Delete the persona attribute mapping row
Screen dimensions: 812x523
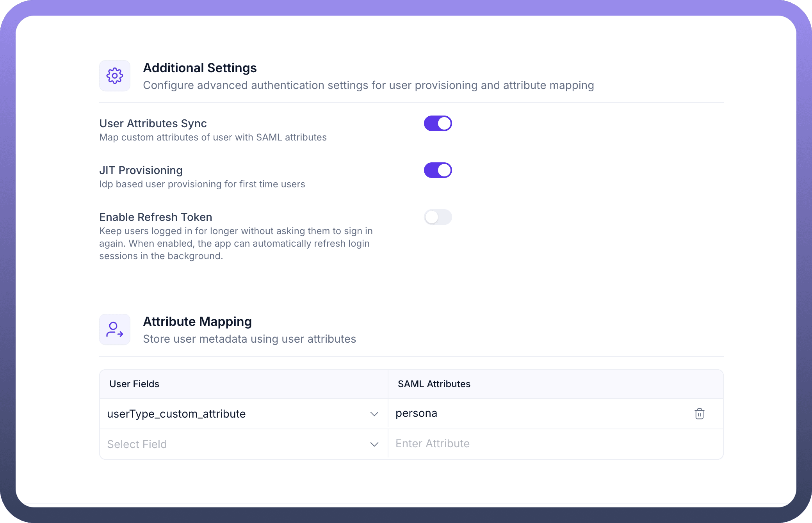click(699, 414)
